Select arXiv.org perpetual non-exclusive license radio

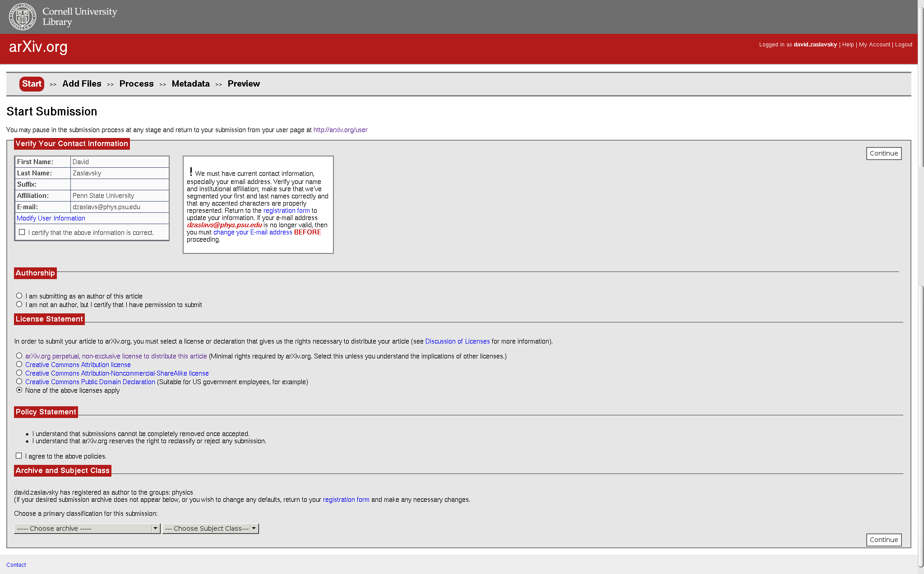(x=19, y=356)
